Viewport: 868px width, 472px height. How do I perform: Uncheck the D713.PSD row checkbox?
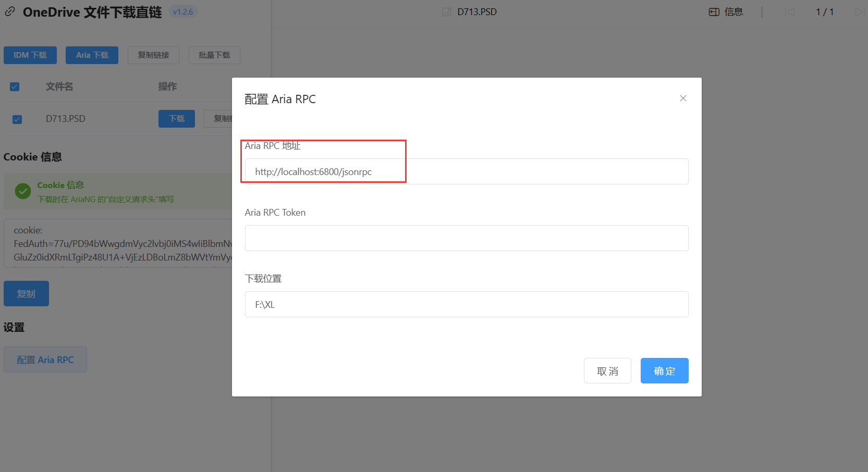(x=17, y=119)
